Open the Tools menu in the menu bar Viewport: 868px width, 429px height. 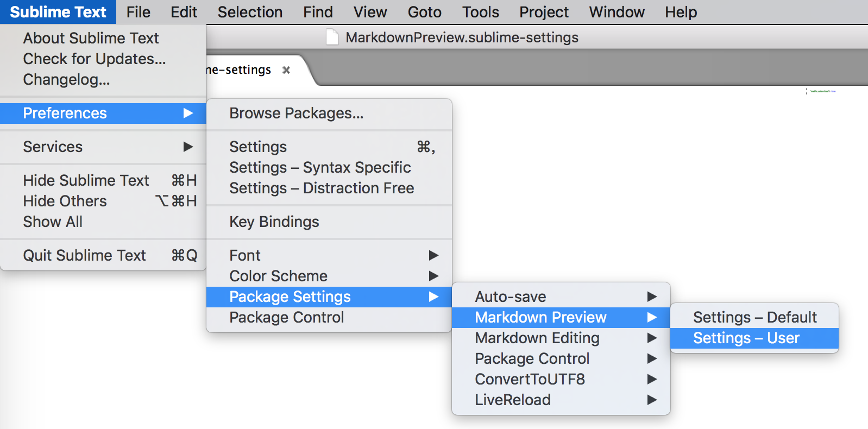coord(480,12)
